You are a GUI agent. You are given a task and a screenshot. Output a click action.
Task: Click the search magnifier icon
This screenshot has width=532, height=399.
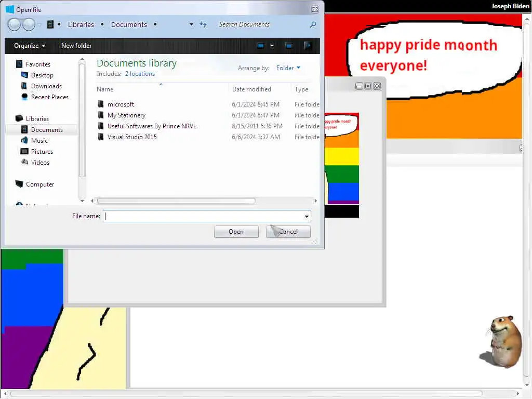coord(313,24)
